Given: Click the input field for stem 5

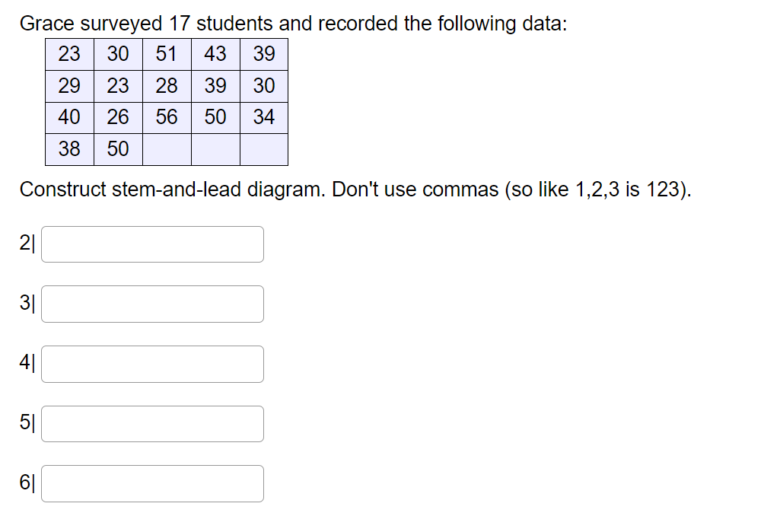Looking at the screenshot, I should coord(152,423).
